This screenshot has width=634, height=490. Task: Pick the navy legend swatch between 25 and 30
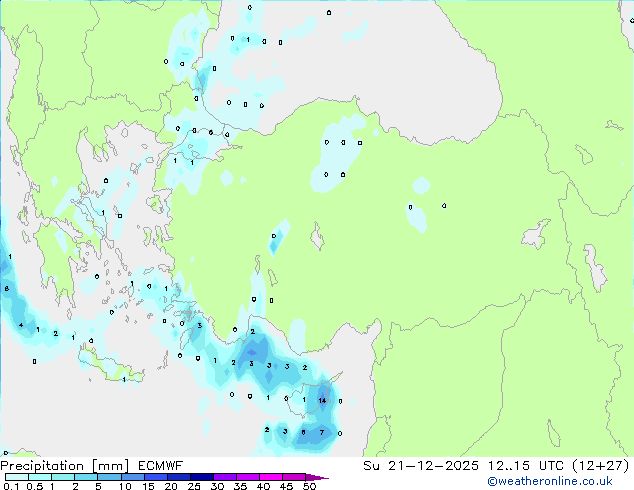(x=201, y=477)
